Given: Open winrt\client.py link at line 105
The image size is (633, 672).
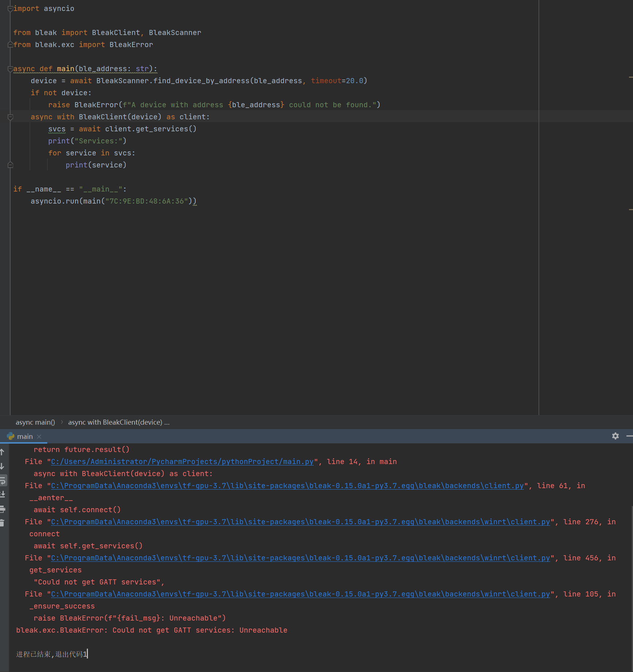Looking at the screenshot, I should (300, 594).
